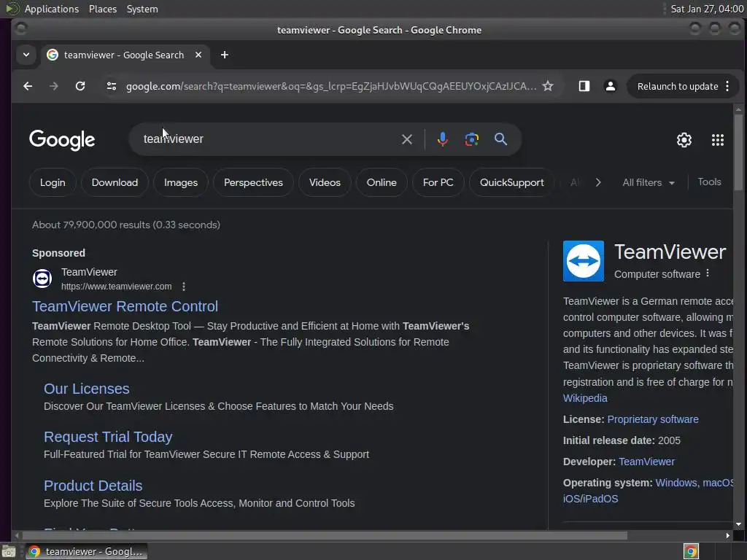The width and height of the screenshot is (747, 560).
Task: Open Google quick settings gear
Action: click(684, 140)
